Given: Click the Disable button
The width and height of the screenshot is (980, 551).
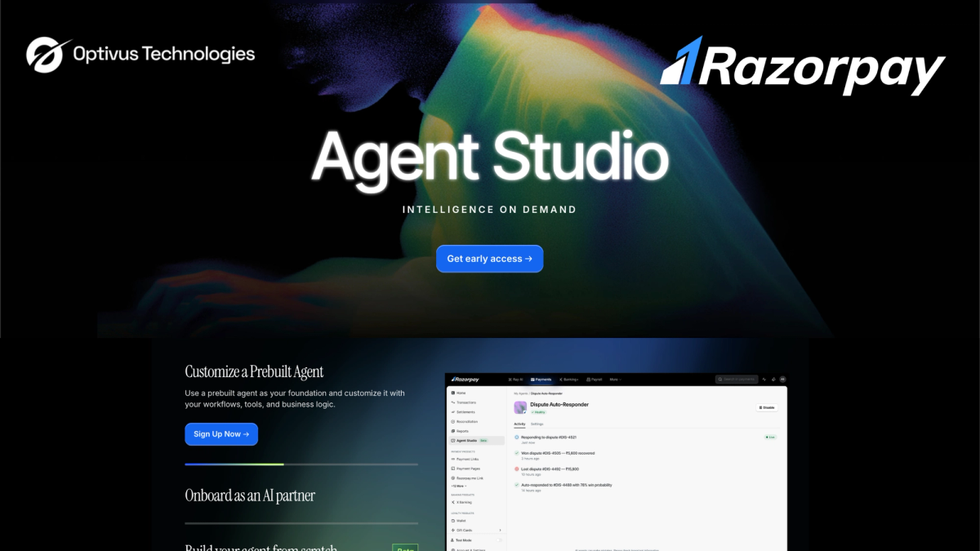Looking at the screenshot, I should (767, 407).
